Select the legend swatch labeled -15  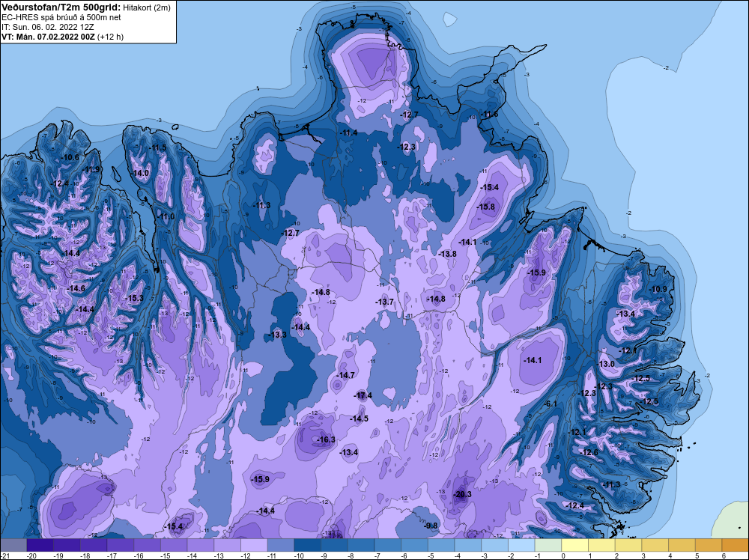click(x=174, y=545)
